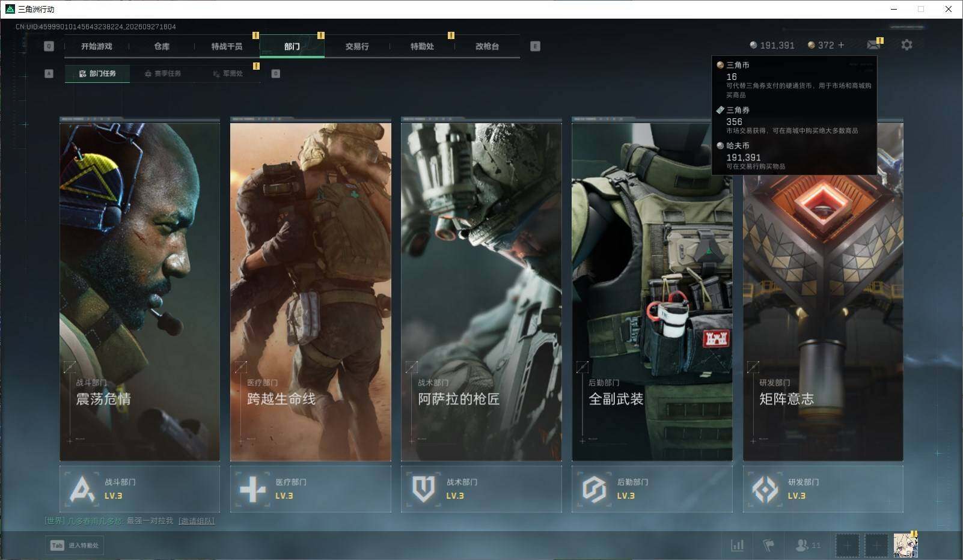Select the 矩阵意志 research card

tap(823, 289)
